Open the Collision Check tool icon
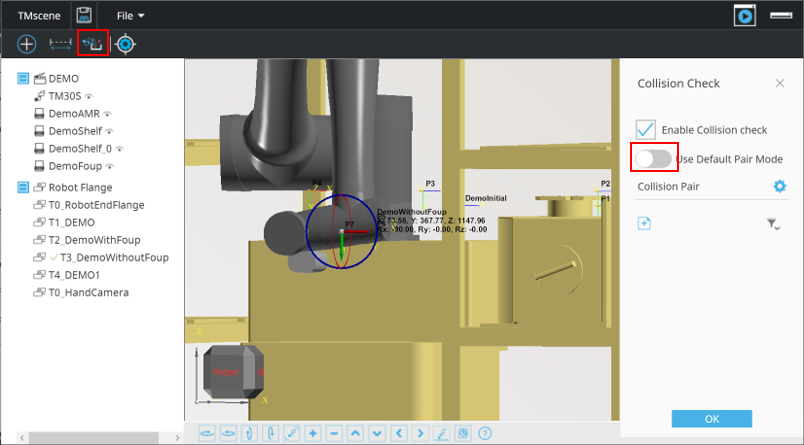 click(93, 44)
